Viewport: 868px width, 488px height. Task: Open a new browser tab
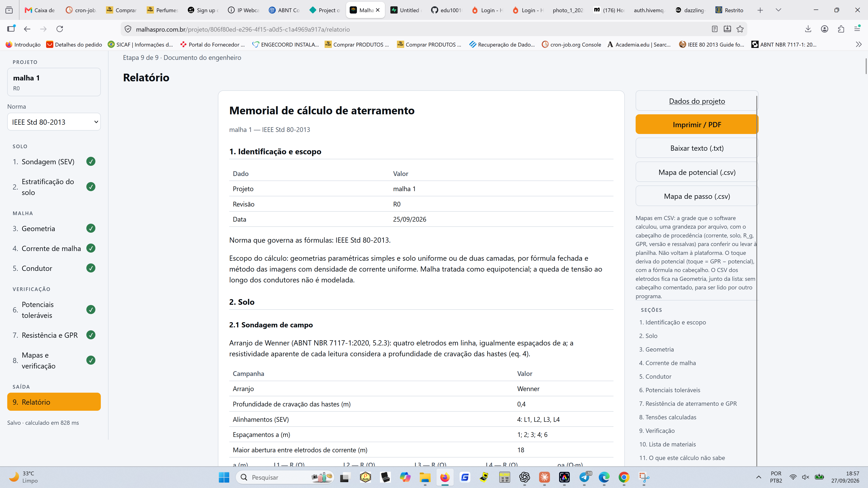pos(760,10)
